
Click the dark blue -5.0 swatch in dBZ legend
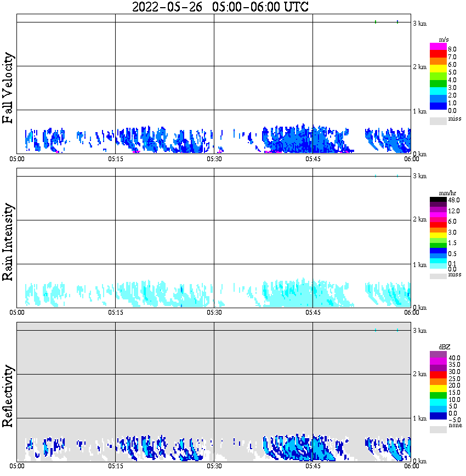438,416
